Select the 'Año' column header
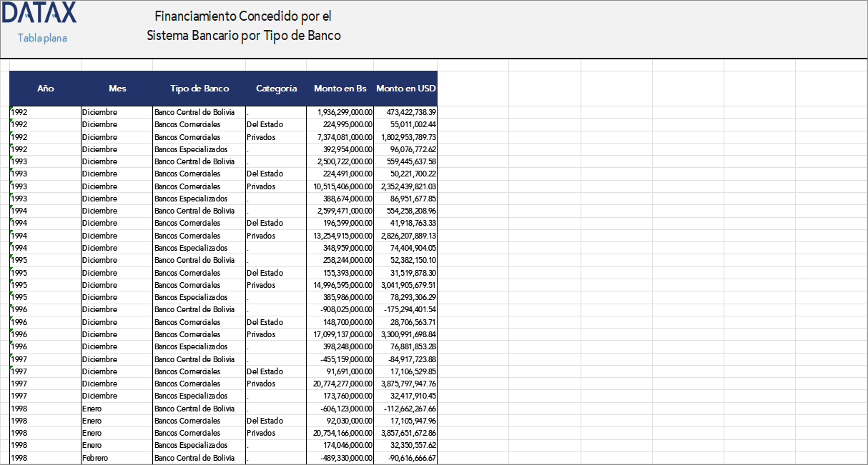The image size is (868, 465). point(46,88)
